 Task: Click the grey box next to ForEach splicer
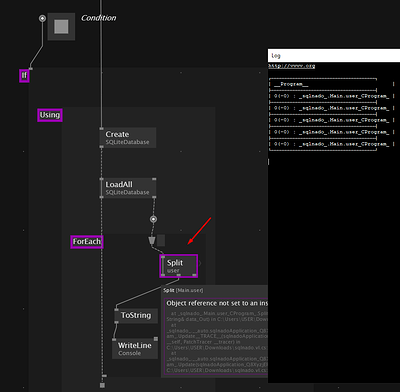pyautogui.click(x=161, y=240)
